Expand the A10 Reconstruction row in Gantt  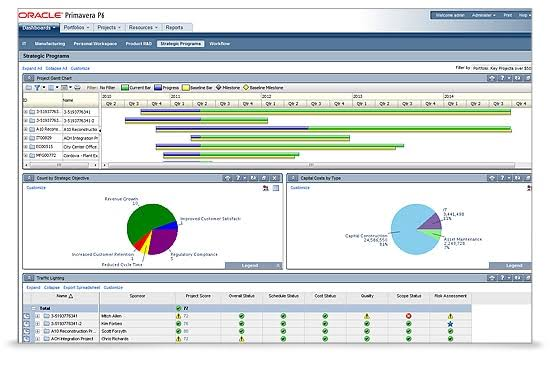coord(26,129)
